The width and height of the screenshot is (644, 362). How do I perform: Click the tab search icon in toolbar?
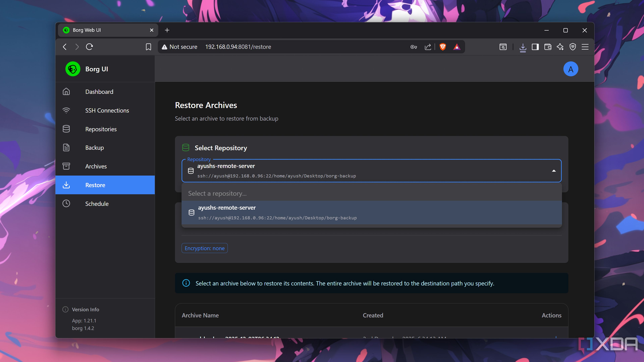(503, 47)
